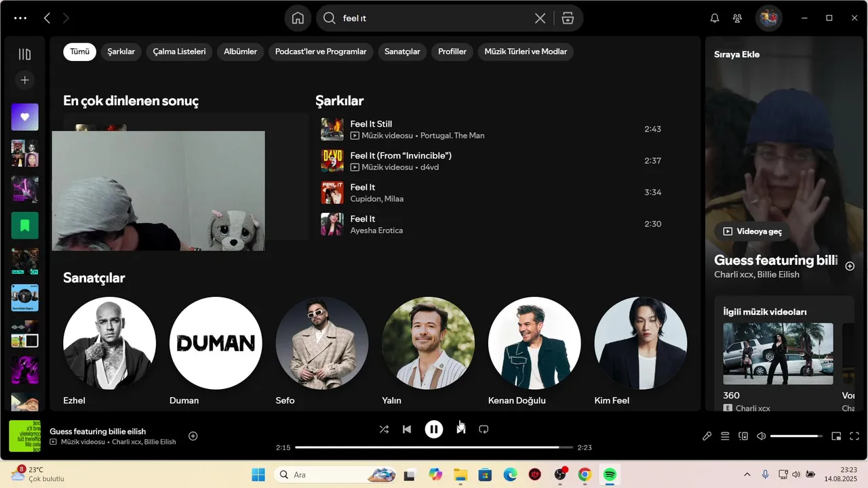868x488 pixels.
Task: Open Microsoft Edge from the taskbar
Action: pos(510,474)
